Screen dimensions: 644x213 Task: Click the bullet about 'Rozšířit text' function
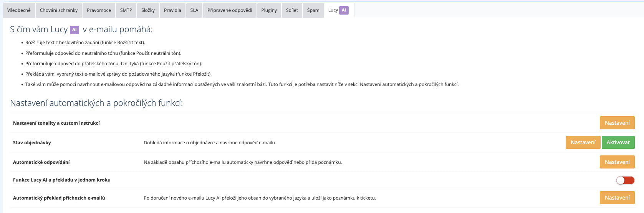[85, 43]
